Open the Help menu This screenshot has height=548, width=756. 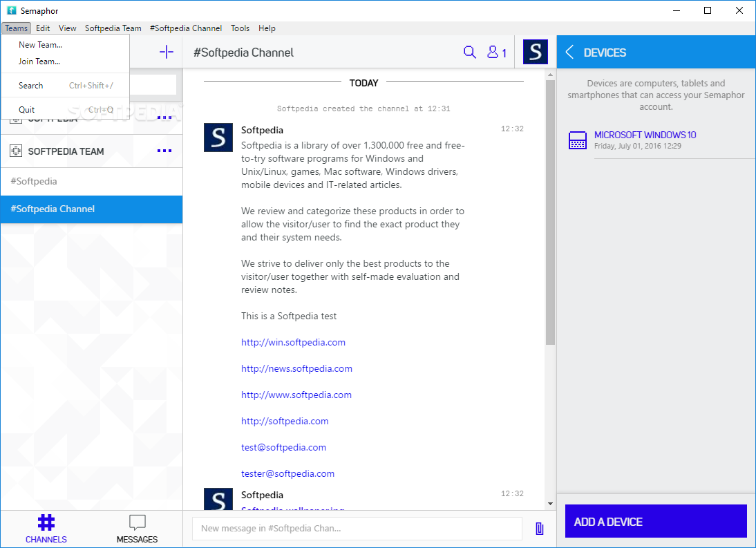pyautogui.click(x=267, y=28)
